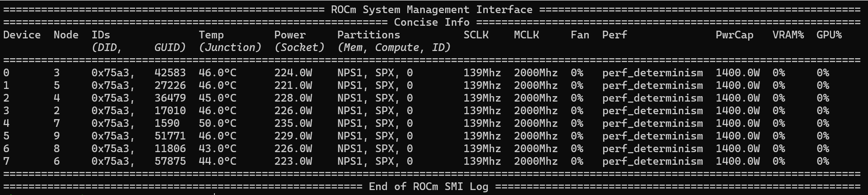
Task: Select the Partitions column header
Action: pos(368,35)
